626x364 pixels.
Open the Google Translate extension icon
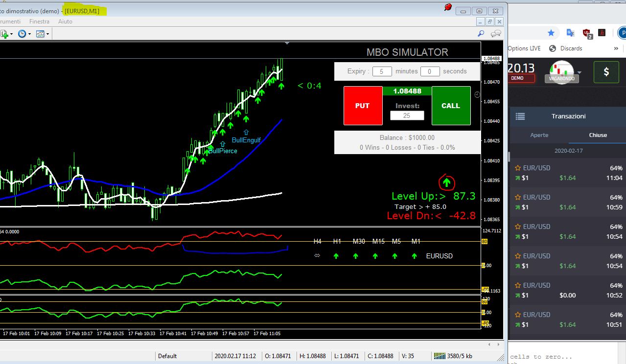pyautogui.click(x=570, y=33)
